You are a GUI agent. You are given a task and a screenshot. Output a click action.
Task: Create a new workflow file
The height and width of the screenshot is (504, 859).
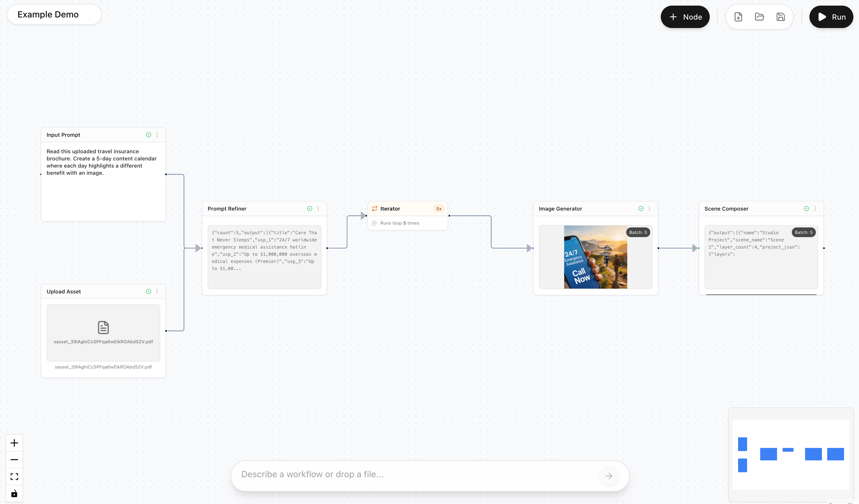click(x=738, y=17)
